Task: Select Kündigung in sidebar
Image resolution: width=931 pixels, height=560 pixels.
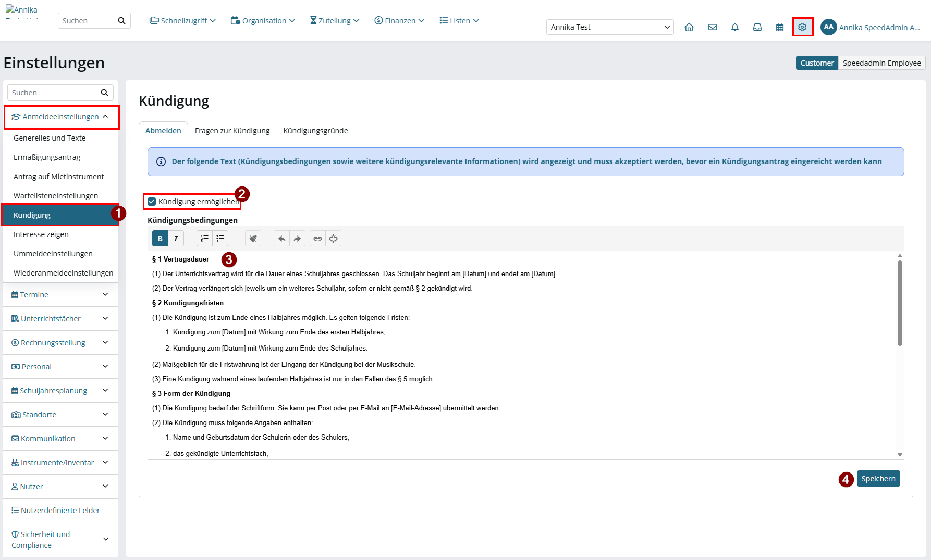Action: pos(60,215)
